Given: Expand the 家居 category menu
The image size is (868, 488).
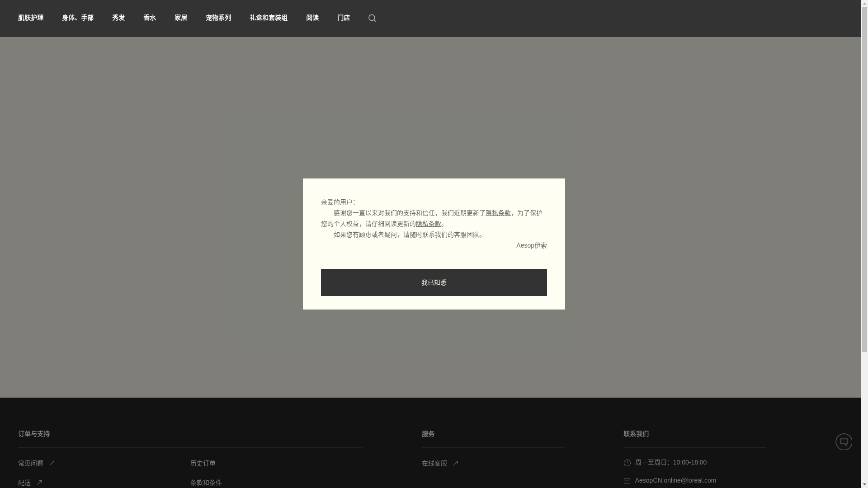Looking at the screenshot, I should pos(181,18).
